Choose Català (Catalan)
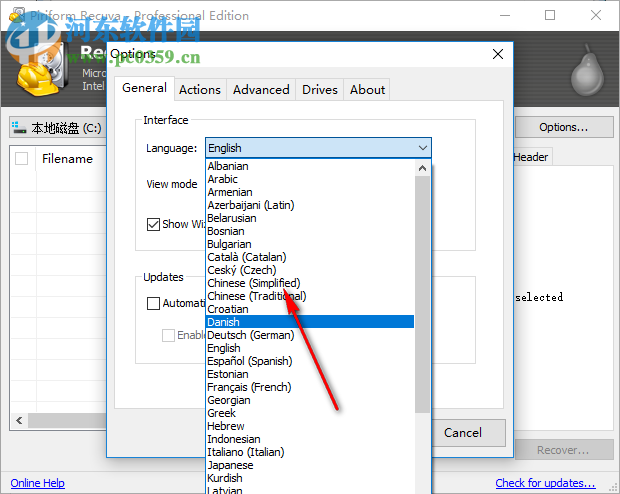The width and height of the screenshot is (620, 494). click(x=310, y=257)
